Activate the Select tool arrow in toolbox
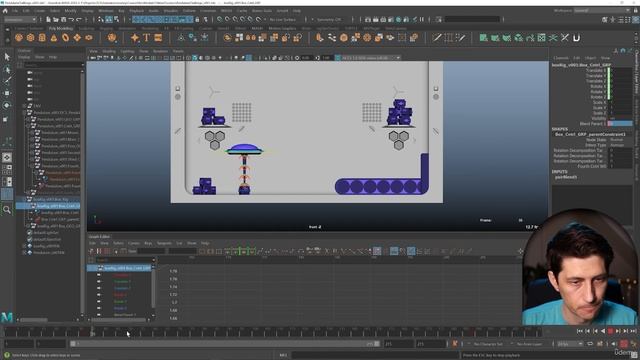This screenshot has height=360, width=640. [x=7, y=57]
